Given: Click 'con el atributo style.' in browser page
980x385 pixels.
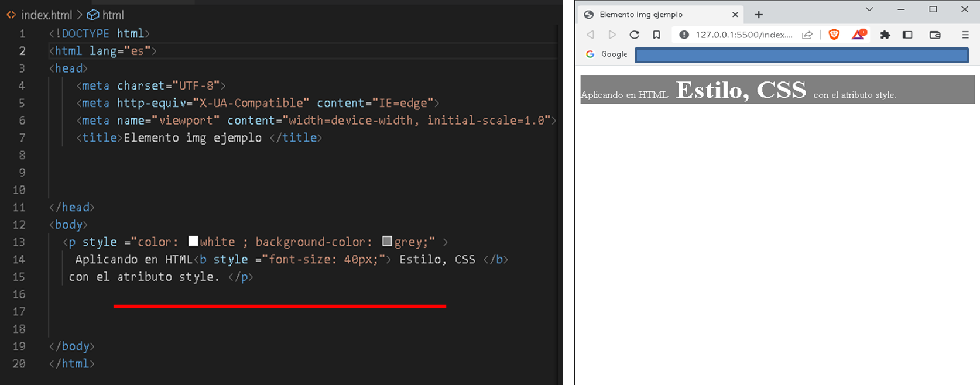Looking at the screenshot, I should click(x=855, y=95).
